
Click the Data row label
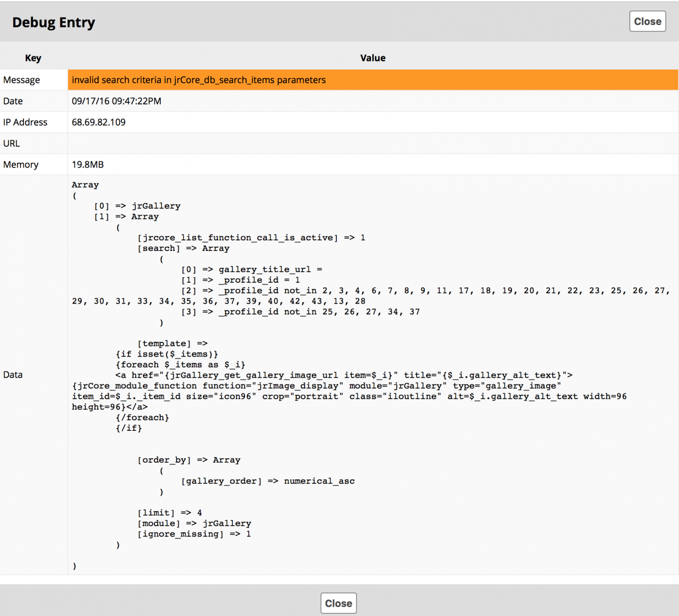point(13,375)
